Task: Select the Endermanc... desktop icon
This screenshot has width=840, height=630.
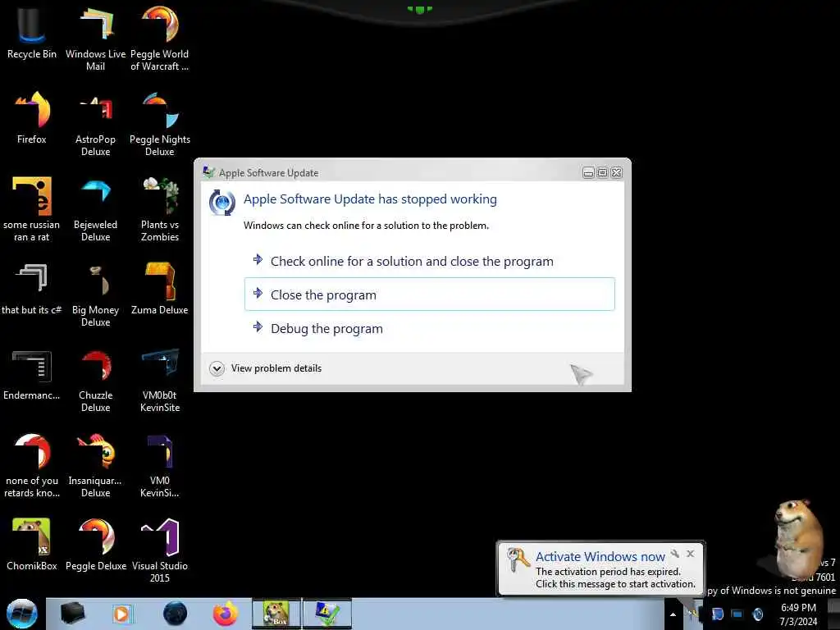Action: click(x=32, y=374)
